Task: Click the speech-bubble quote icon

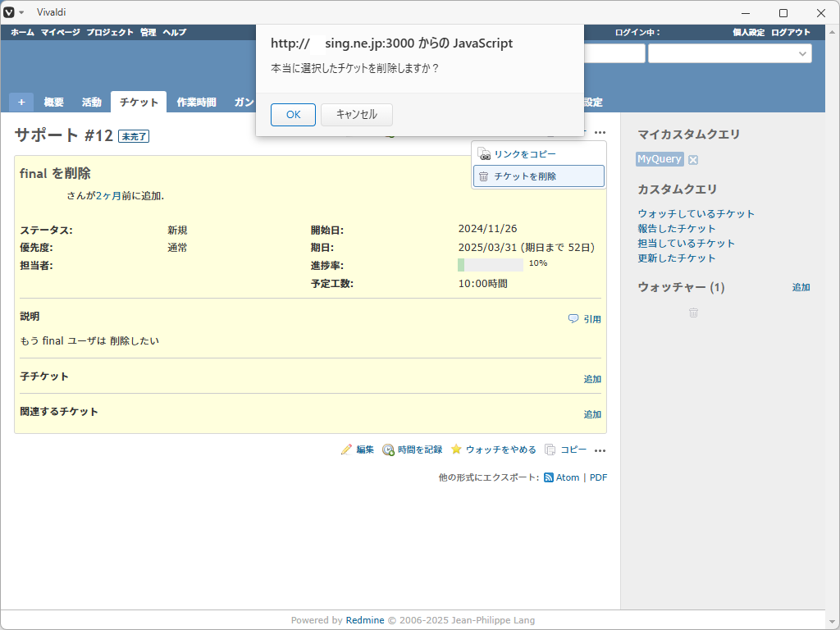Action: point(573,319)
